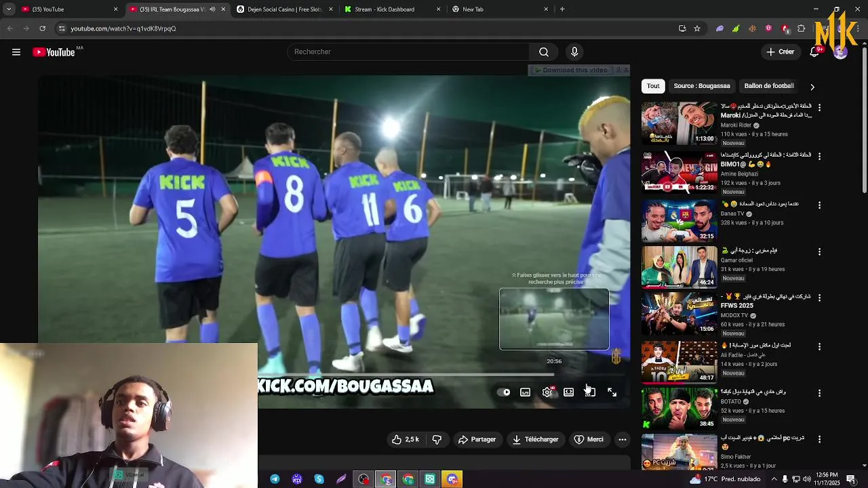Reload the current page
The image size is (868, 488).
43,28
